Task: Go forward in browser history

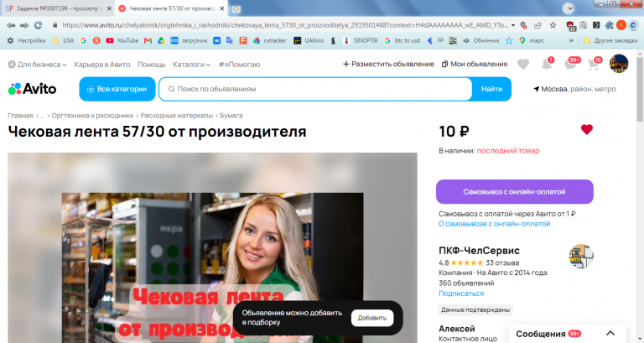Action: (x=24, y=25)
